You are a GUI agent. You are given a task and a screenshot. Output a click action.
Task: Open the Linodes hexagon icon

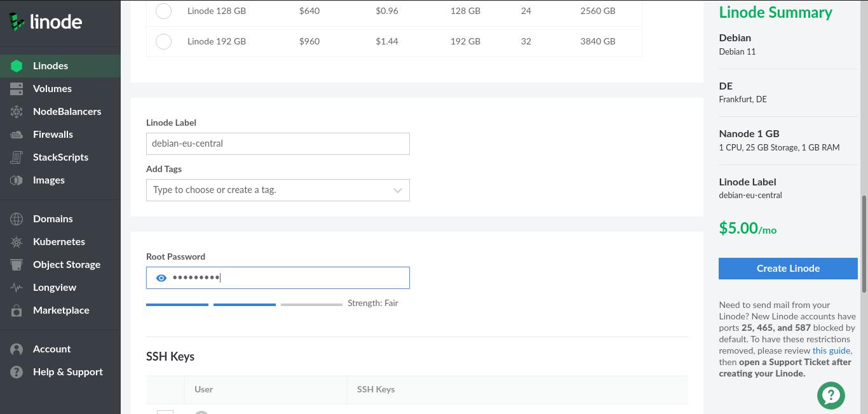click(17, 66)
